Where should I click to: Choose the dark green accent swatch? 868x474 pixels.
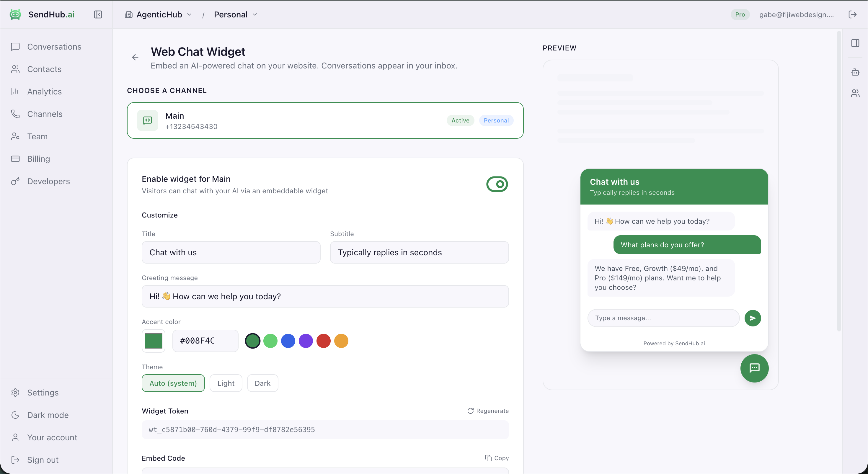pos(252,341)
